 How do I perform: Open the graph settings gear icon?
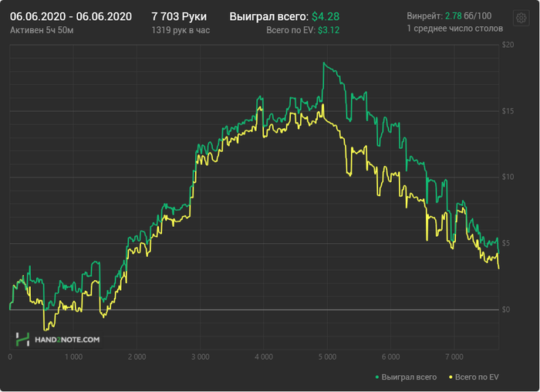(x=521, y=18)
